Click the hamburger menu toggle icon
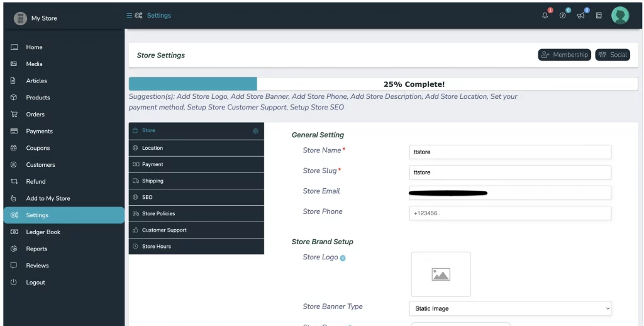The width and height of the screenshot is (644, 326). pos(130,16)
